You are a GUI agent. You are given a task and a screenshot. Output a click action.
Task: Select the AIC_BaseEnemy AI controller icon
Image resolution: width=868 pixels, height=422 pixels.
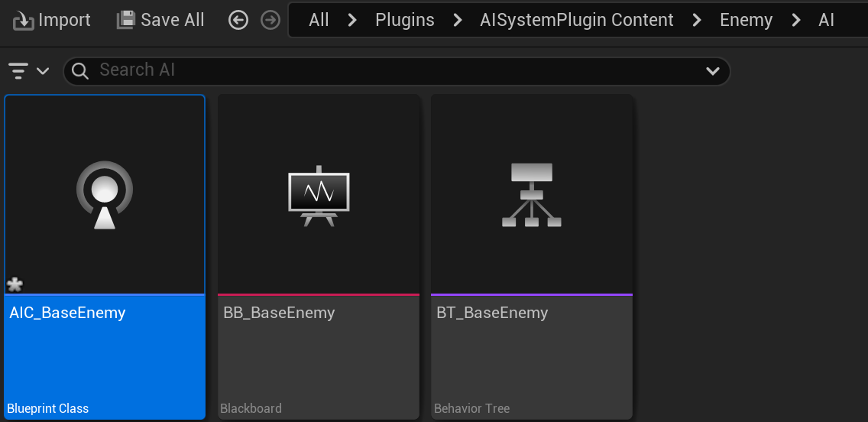[105, 195]
